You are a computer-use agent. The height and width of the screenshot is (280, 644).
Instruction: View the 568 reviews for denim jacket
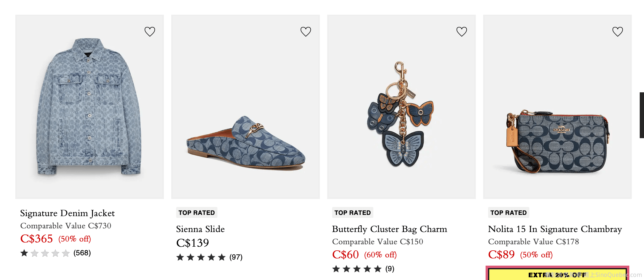tap(82, 253)
